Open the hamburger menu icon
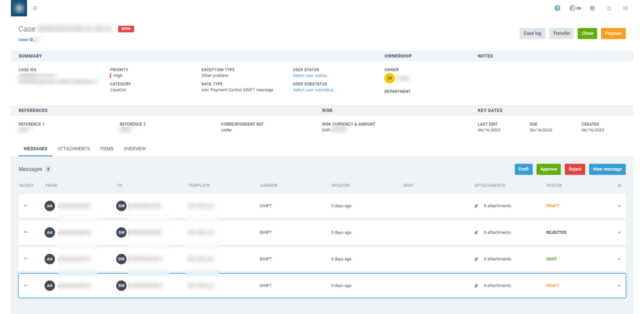 pos(35,8)
